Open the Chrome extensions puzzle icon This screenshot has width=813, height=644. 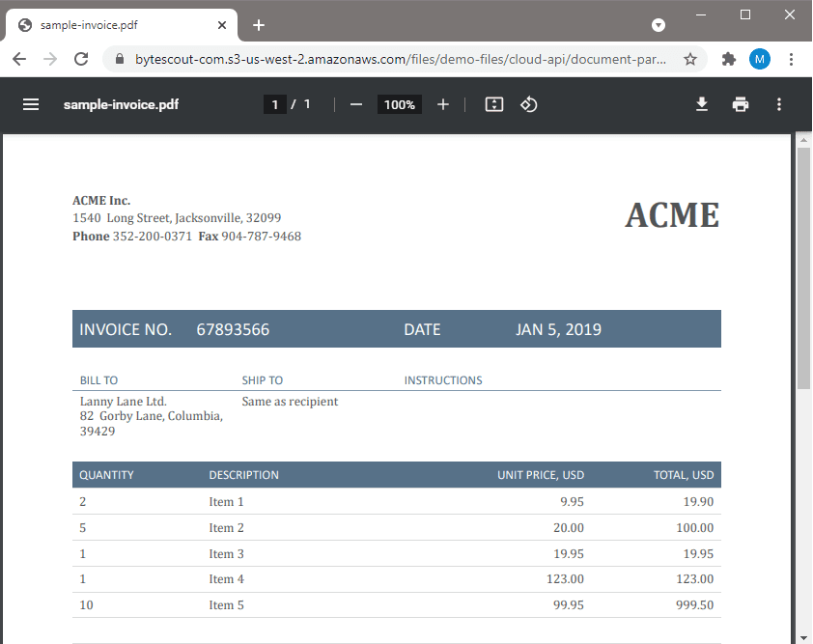[729, 59]
